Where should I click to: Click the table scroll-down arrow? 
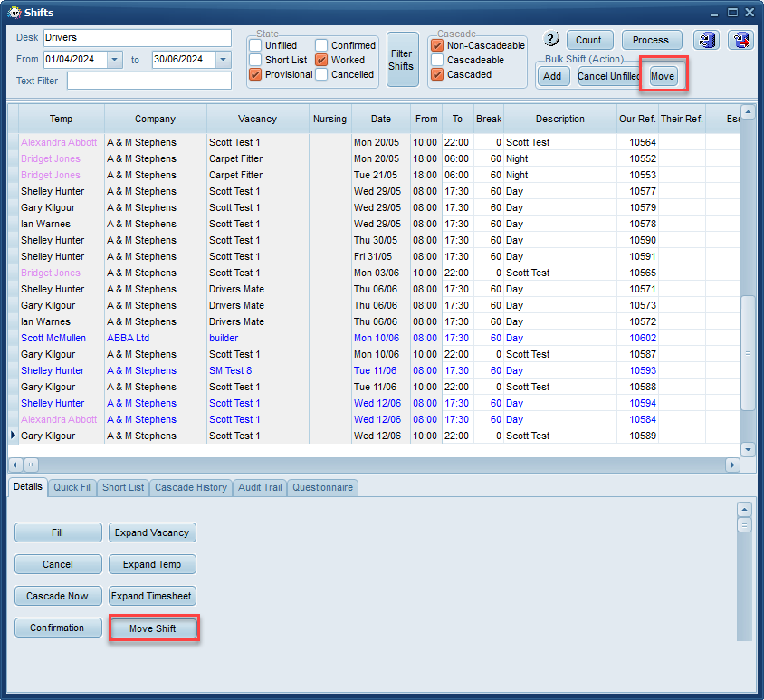tap(748, 449)
